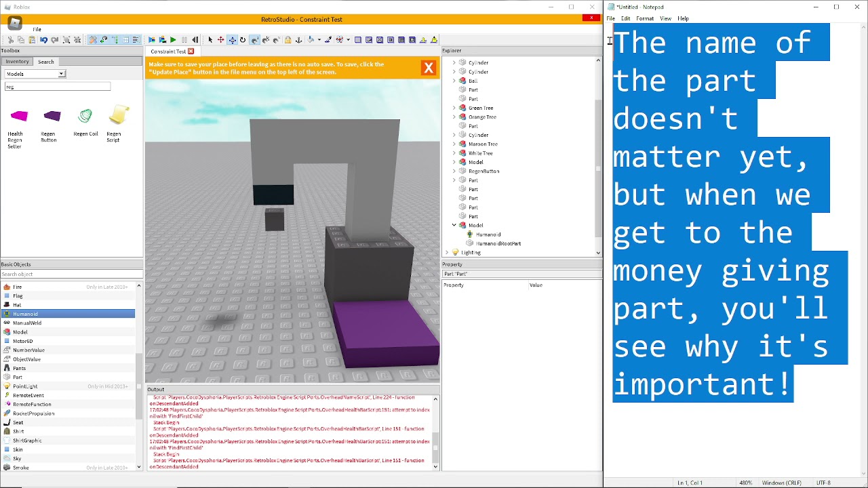Expand the Ball node in Explorer
Viewport: 868px width, 488px height.
[454, 81]
